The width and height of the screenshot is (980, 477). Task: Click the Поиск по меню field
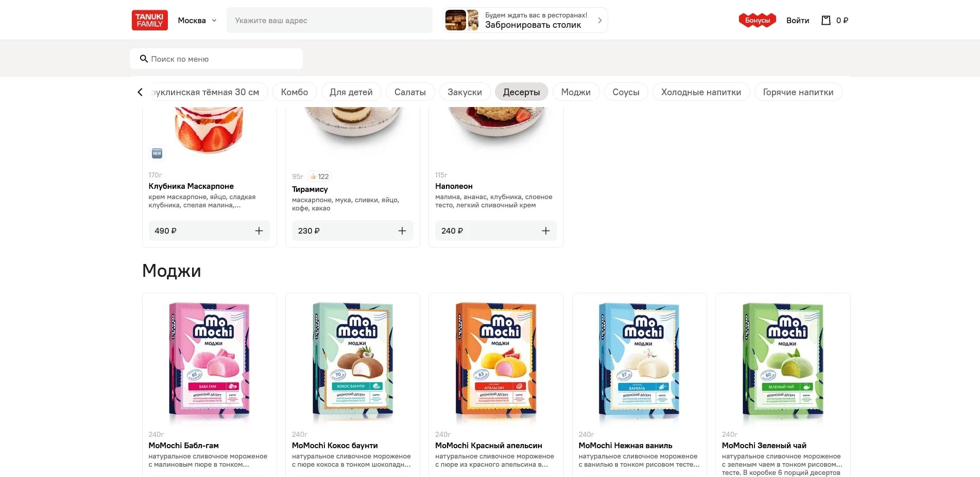221,59
